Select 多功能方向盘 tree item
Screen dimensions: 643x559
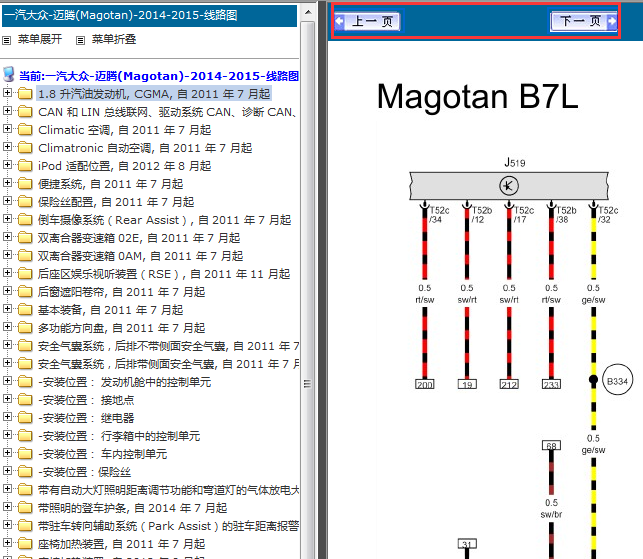(121, 328)
